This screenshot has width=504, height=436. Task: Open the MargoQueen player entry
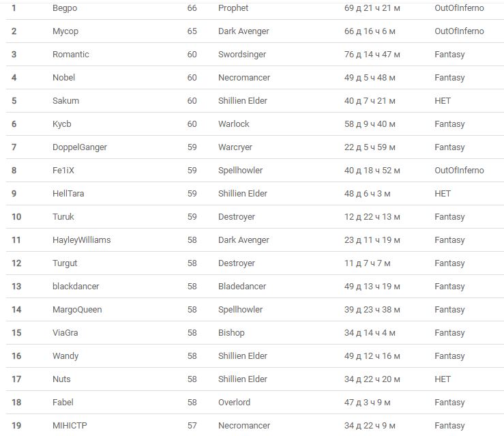(77, 310)
